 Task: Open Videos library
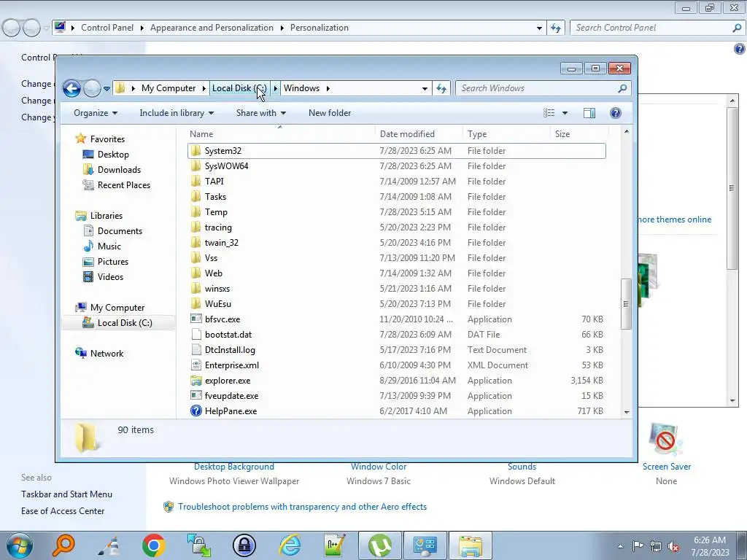110,276
